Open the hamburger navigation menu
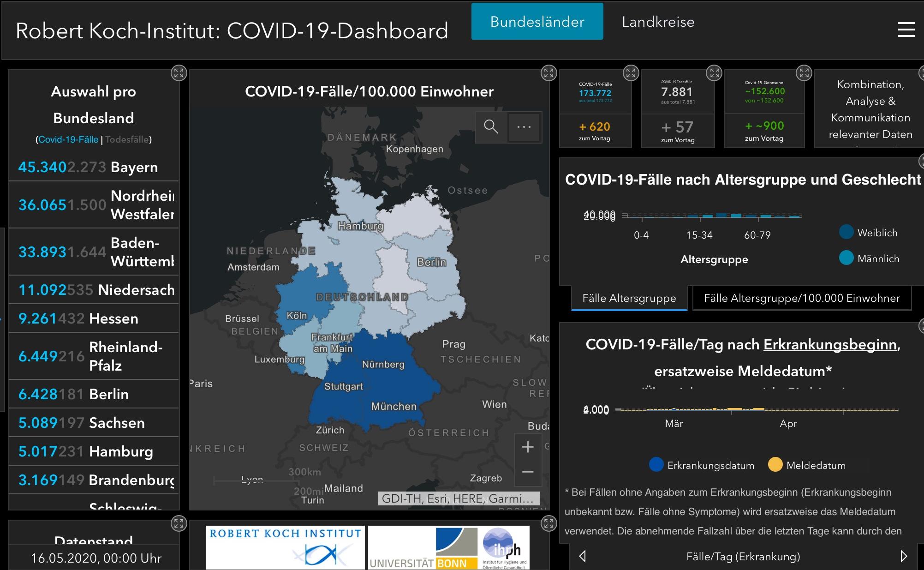This screenshot has height=570, width=924. tap(906, 30)
